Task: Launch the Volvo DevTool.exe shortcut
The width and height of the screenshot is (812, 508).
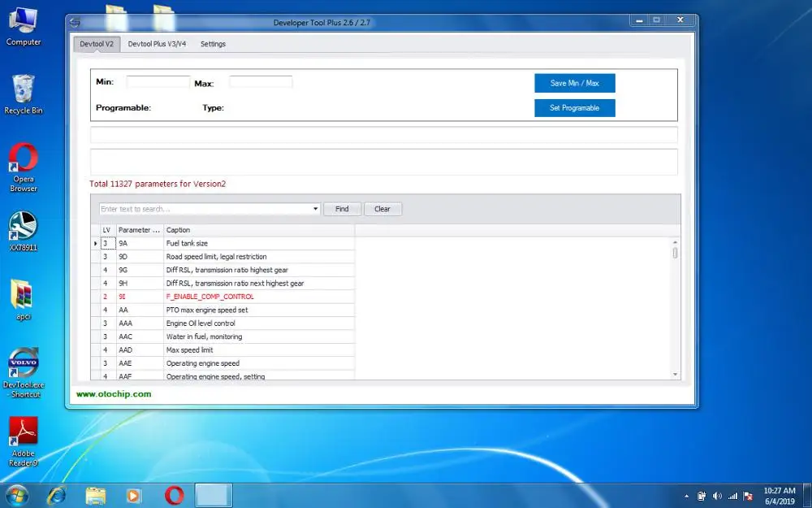Action: point(24,372)
